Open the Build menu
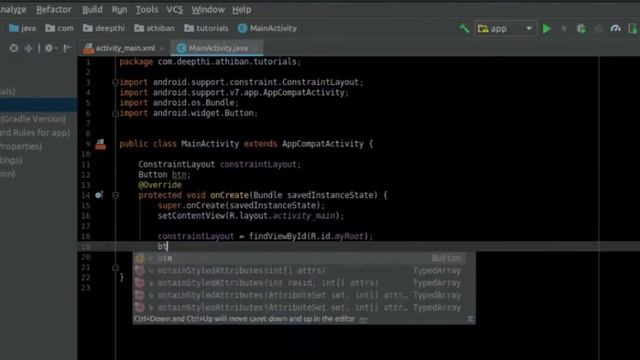 [92, 9]
